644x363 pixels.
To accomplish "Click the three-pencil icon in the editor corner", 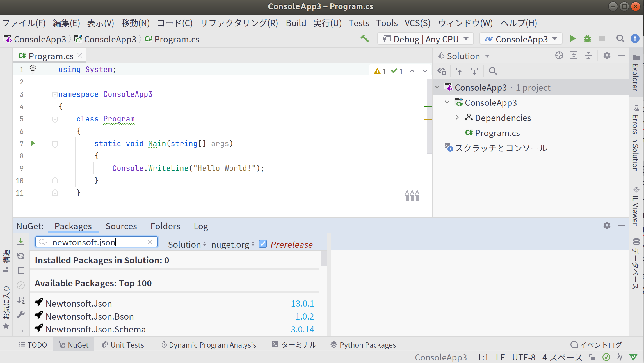I will (x=412, y=195).
